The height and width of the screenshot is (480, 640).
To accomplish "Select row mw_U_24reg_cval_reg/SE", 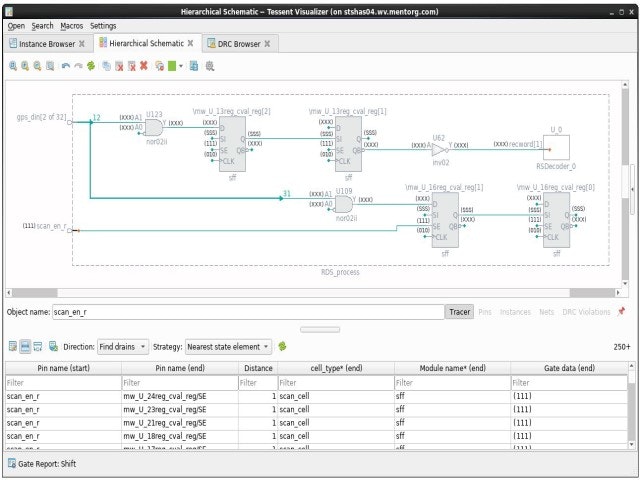I will [x=316, y=396].
